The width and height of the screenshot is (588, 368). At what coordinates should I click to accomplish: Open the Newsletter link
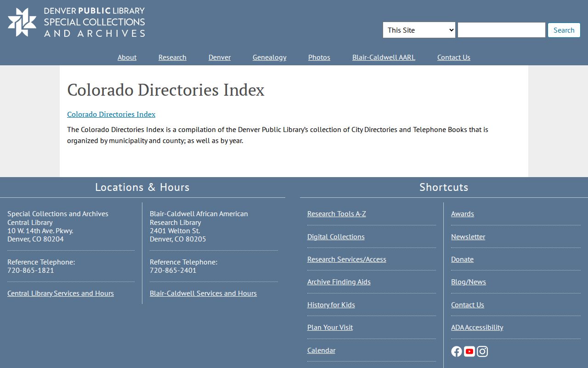click(x=468, y=236)
